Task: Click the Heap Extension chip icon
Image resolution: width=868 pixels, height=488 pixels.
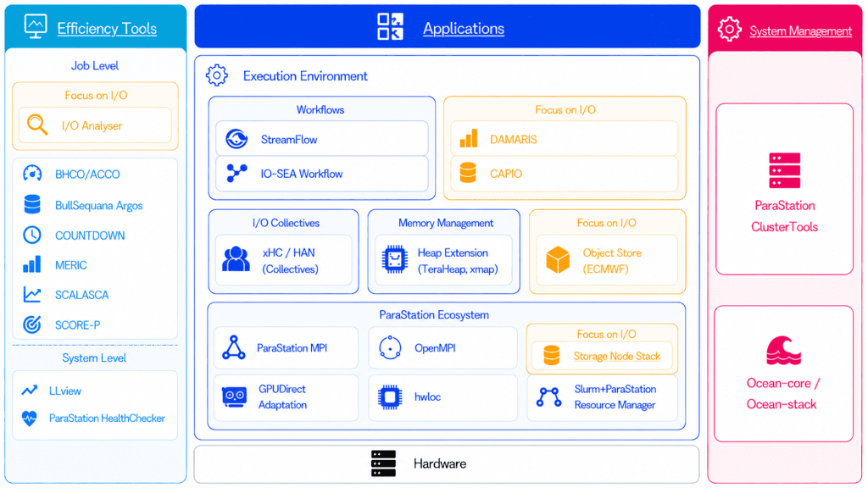Action: [394, 259]
